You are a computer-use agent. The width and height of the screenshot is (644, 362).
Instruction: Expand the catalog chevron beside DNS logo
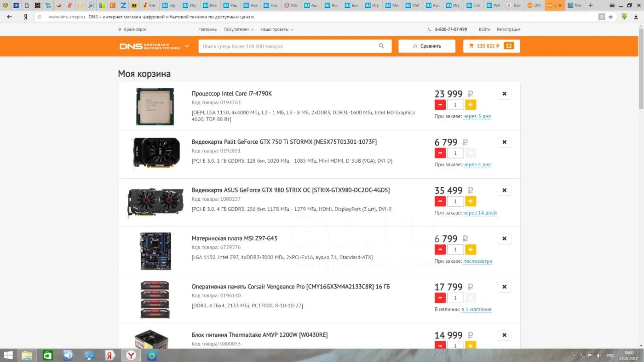[187, 46]
